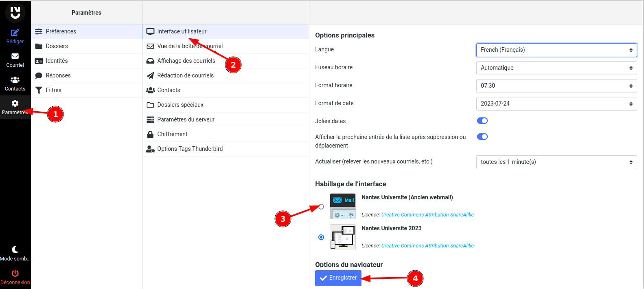Select the Nantes Universite (Ancien webmail) radio button
Image resolution: width=644 pixels, height=289 pixels.
point(321,207)
